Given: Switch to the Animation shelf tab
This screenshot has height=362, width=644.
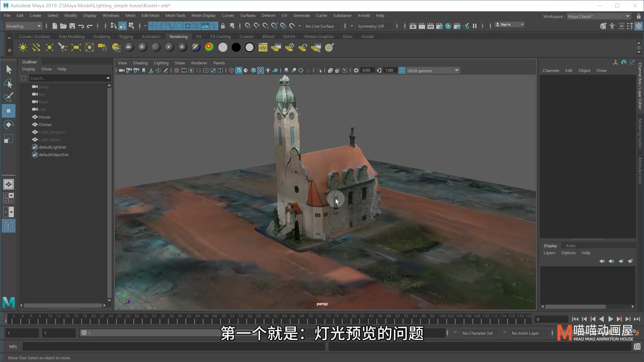Looking at the screenshot, I should click(x=151, y=37).
